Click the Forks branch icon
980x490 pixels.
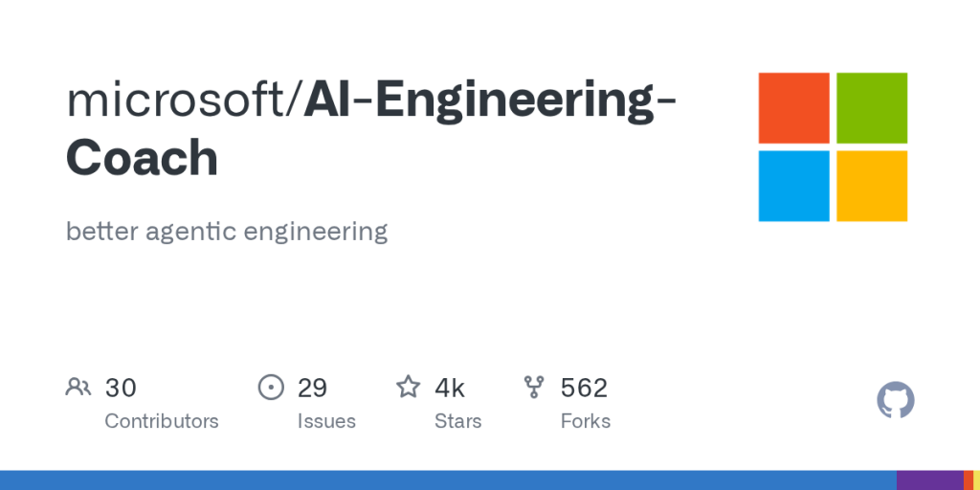534,387
